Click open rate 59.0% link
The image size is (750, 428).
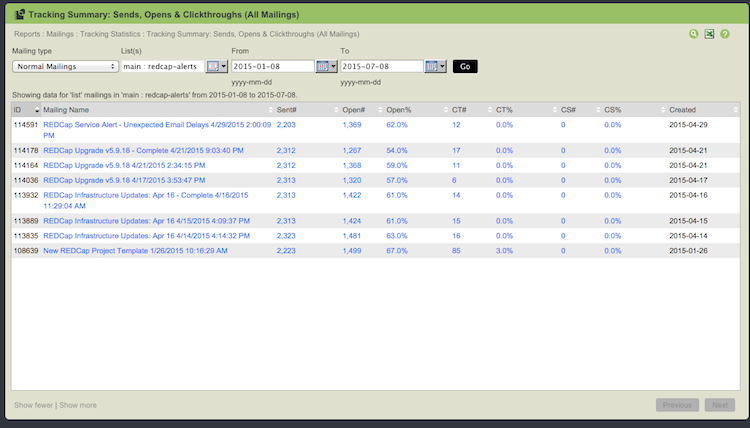coord(397,165)
